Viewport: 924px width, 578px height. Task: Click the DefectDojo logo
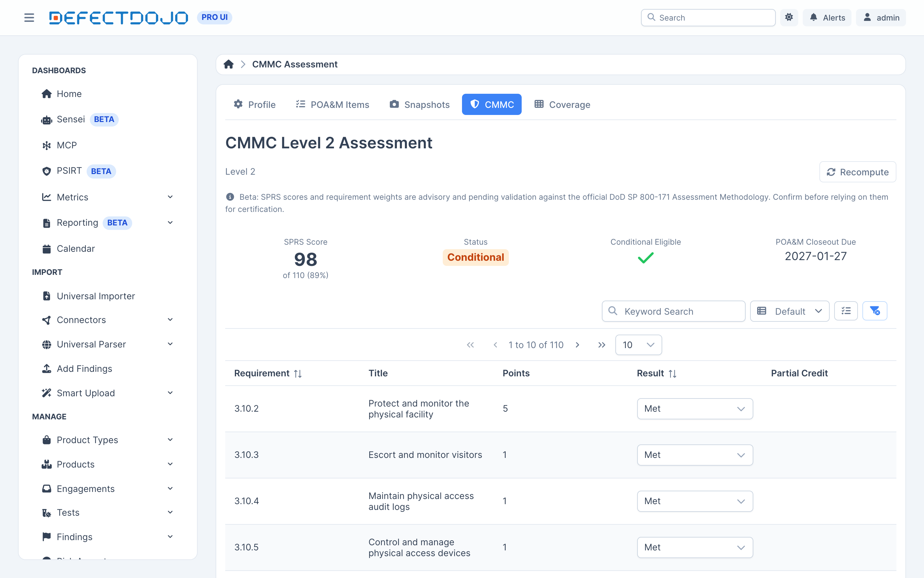[118, 18]
